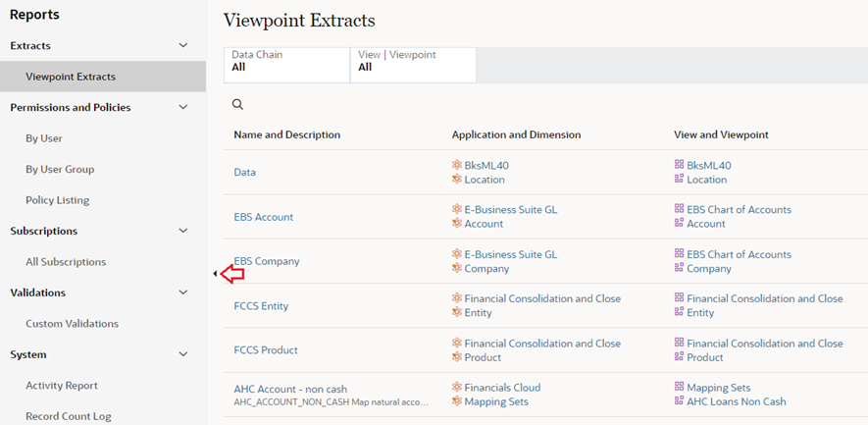Image resolution: width=868 pixels, height=425 pixels.
Task: Click Application and Dimension column header
Action: pos(516,134)
